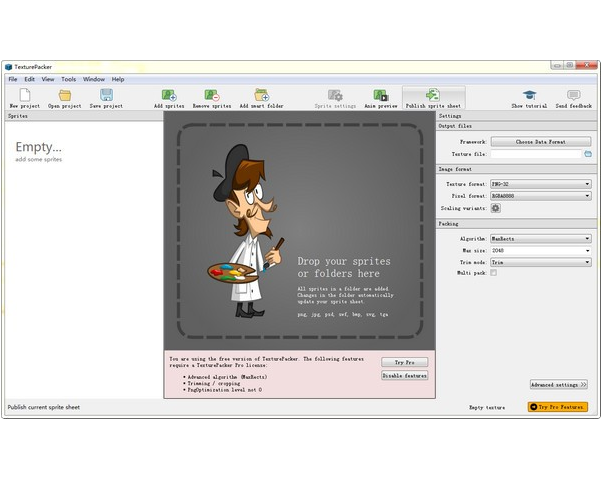Click the Settings panel header
Viewport: 604px width, 480px height.
pyautogui.click(x=517, y=116)
